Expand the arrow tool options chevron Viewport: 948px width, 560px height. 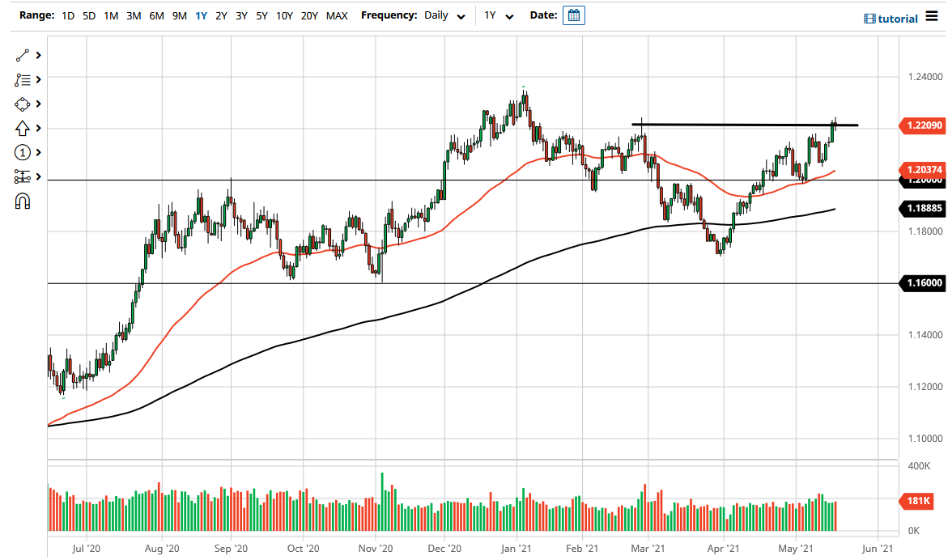39,128
